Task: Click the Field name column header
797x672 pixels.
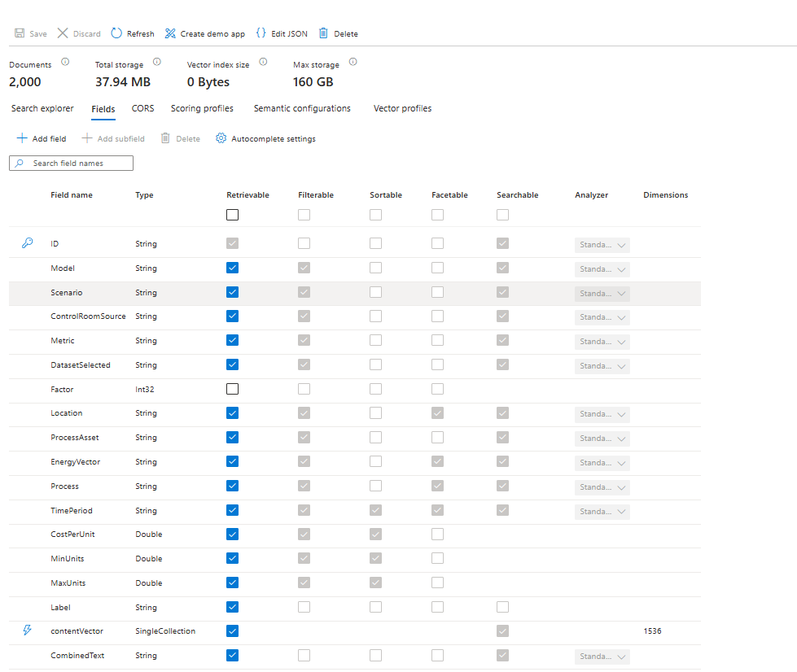Action: (x=72, y=195)
